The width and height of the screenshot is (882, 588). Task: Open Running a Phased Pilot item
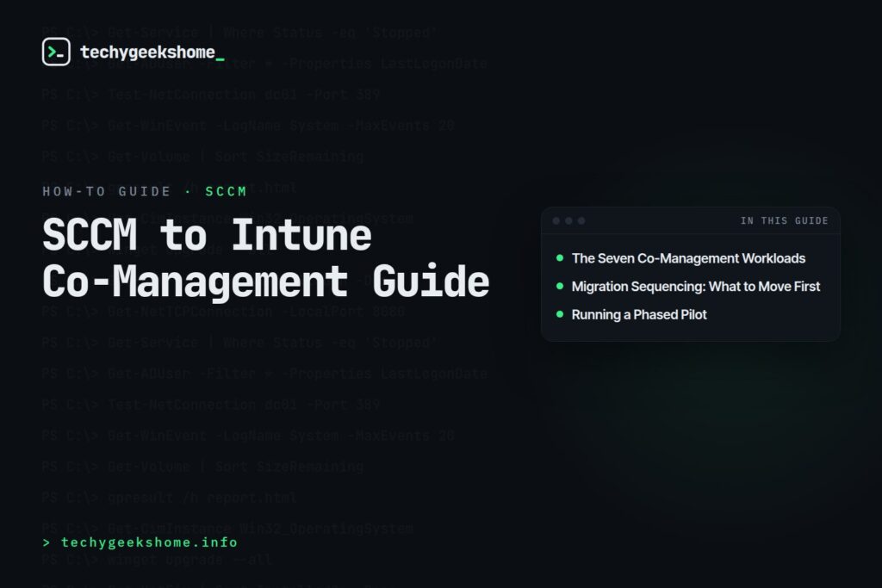coord(639,315)
